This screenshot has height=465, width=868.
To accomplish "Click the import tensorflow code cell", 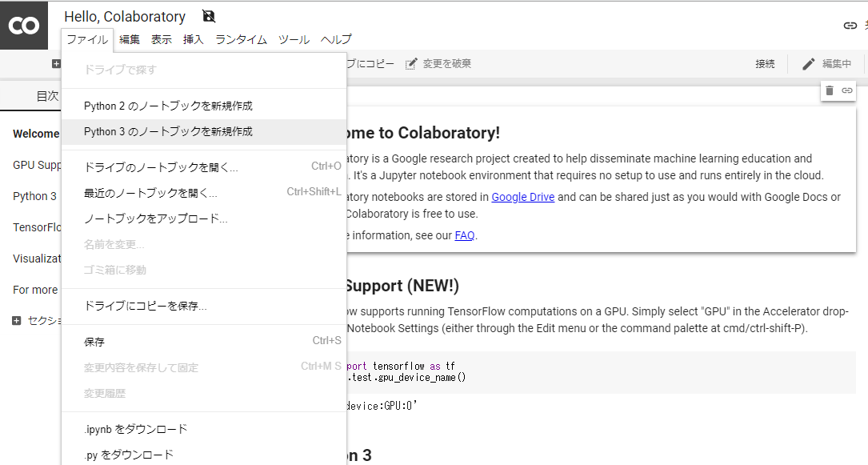I will click(x=601, y=372).
